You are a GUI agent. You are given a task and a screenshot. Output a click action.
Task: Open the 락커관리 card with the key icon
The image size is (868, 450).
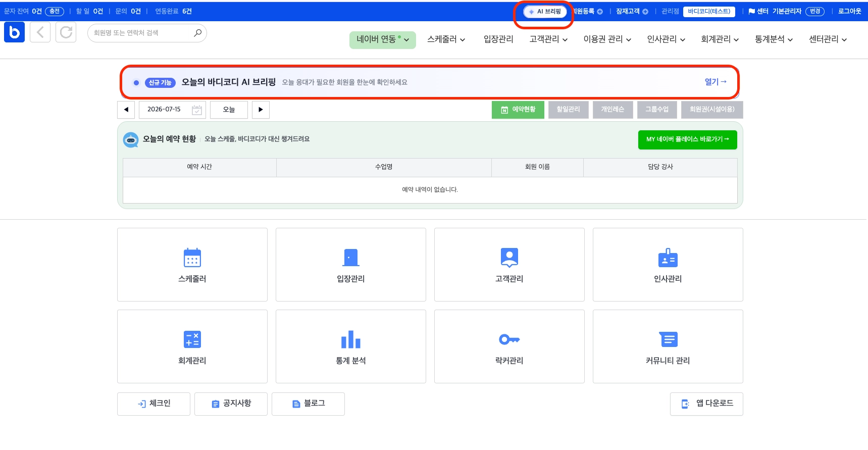coord(509,346)
